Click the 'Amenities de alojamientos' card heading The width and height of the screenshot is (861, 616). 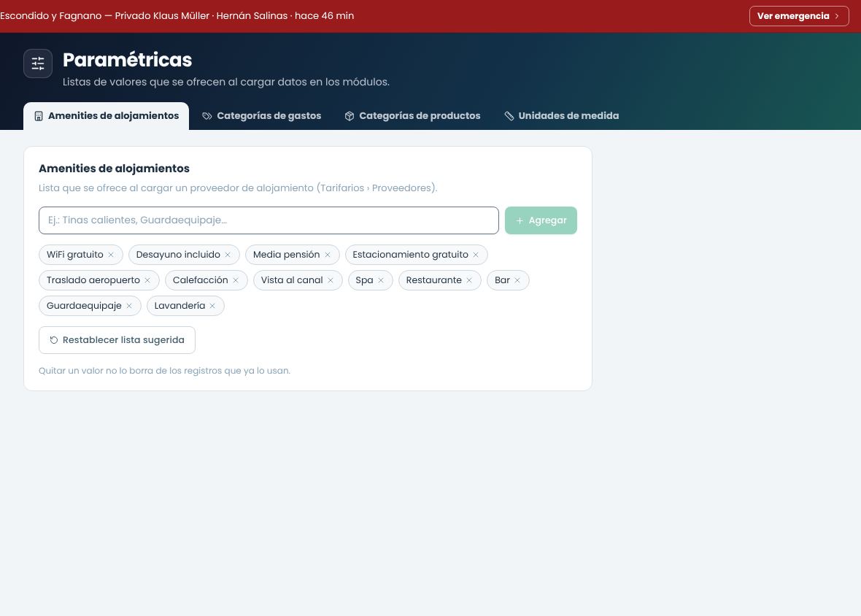coord(115,169)
